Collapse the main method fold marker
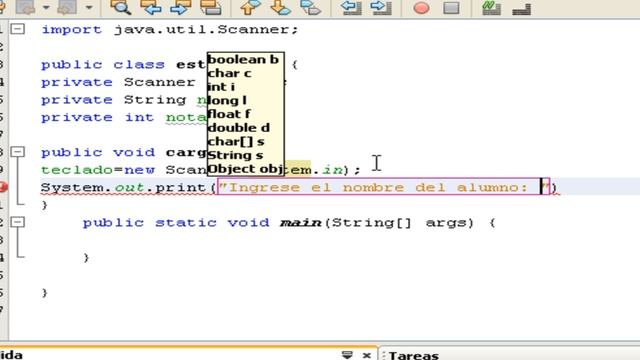The image size is (640, 360). 18,222
